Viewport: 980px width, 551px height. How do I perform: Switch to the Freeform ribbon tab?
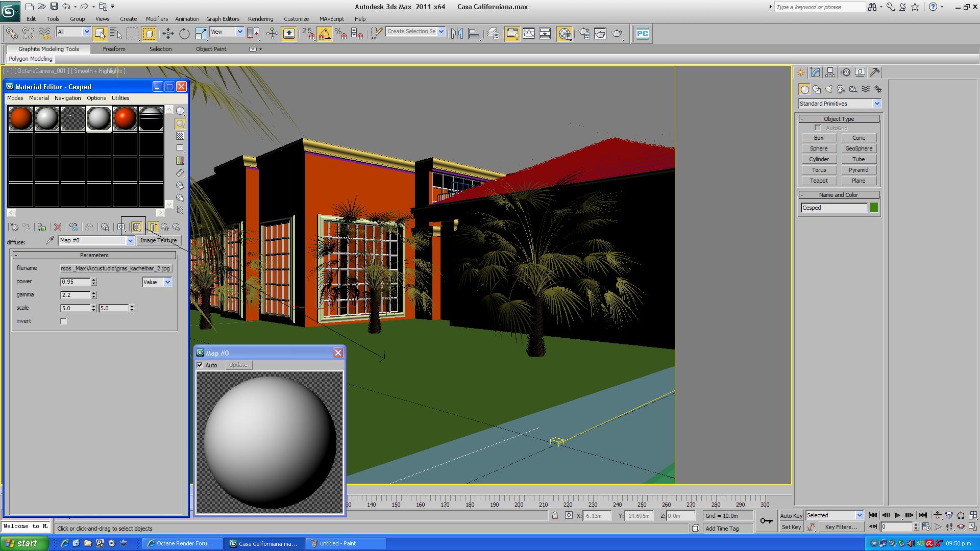pyautogui.click(x=114, y=49)
